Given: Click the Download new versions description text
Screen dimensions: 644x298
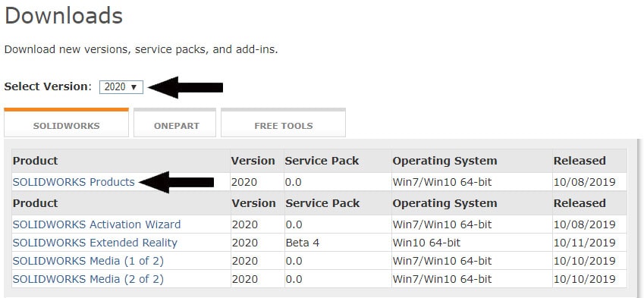Looking at the screenshot, I should click(141, 50).
